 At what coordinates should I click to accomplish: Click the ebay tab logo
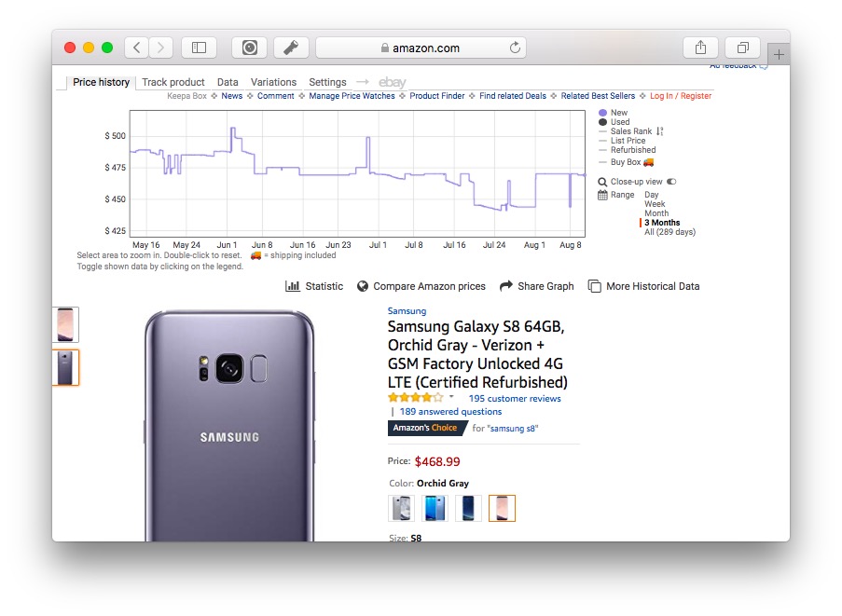pos(392,82)
